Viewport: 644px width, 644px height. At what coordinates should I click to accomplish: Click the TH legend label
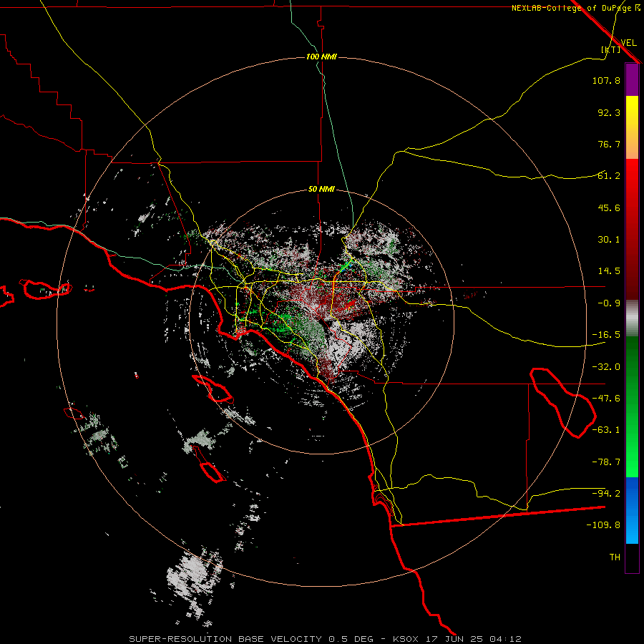(x=615, y=557)
